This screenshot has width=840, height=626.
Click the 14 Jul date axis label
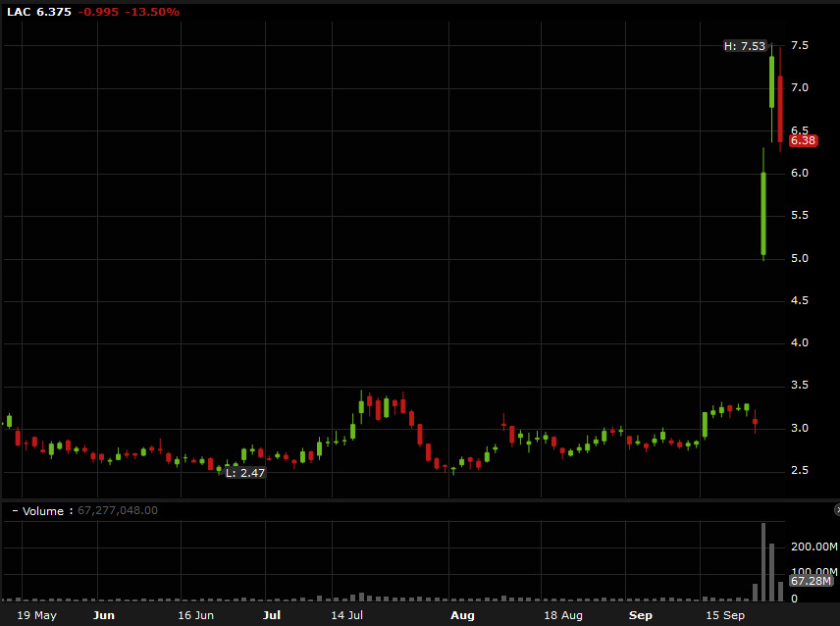pos(345,614)
